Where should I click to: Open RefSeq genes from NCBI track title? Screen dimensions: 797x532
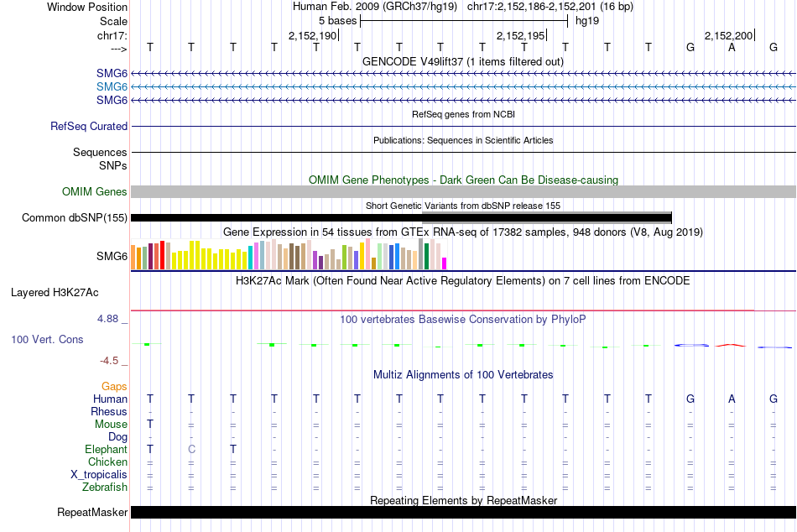pyautogui.click(x=463, y=114)
